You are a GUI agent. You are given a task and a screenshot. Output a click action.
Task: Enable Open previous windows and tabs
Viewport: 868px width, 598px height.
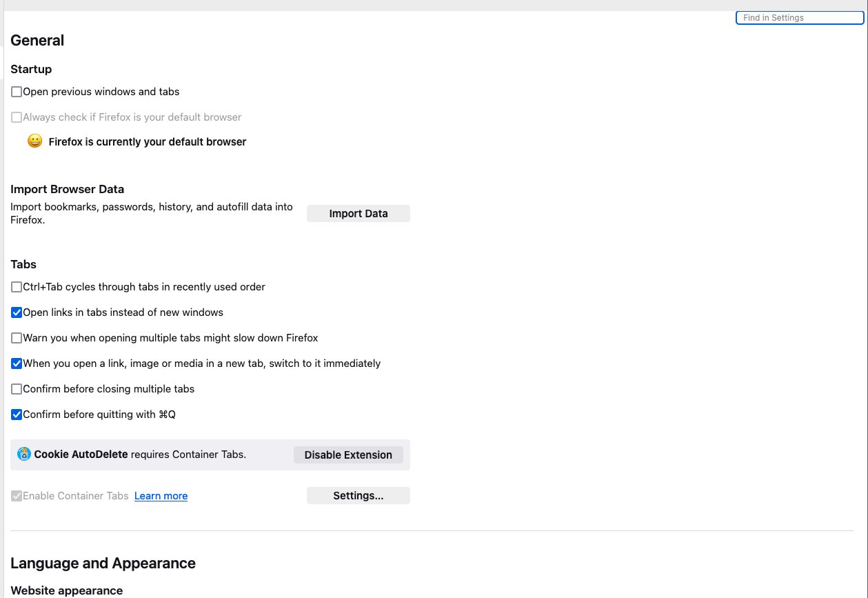[17, 92]
